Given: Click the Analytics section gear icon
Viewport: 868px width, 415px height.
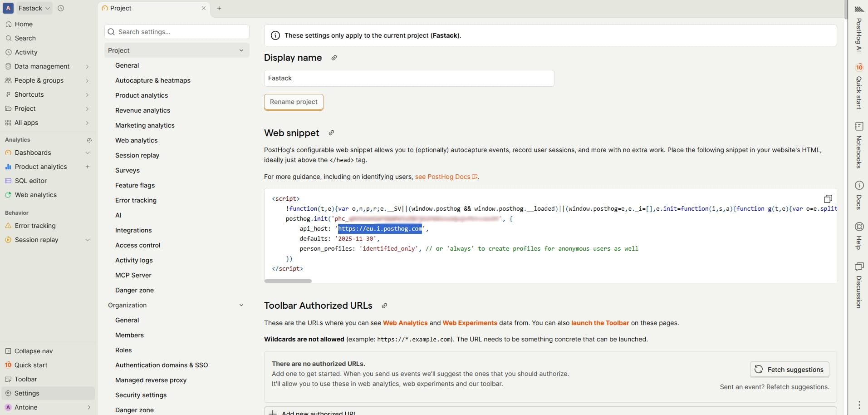Looking at the screenshot, I should pos(89,140).
